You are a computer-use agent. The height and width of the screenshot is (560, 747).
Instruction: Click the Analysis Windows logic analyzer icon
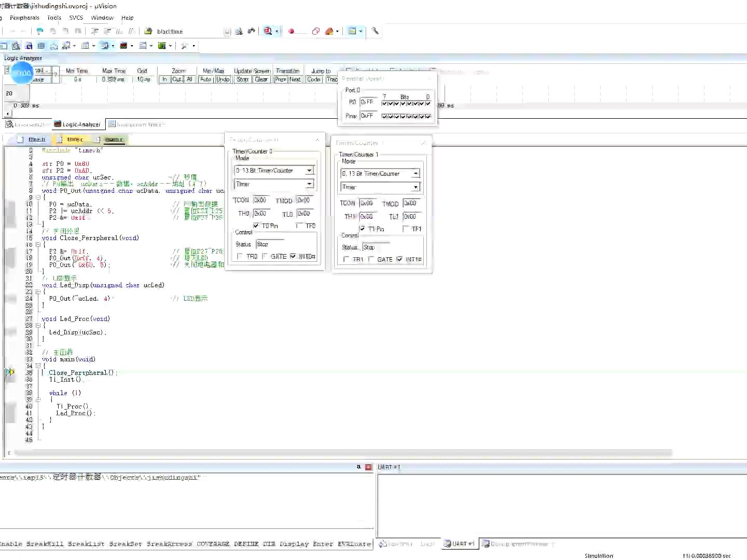coord(123,46)
